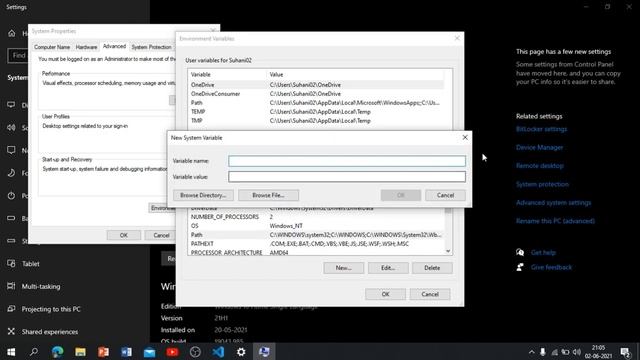Open YouTube app from taskbar
The height and width of the screenshot is (360, 640).
(172, 352)
